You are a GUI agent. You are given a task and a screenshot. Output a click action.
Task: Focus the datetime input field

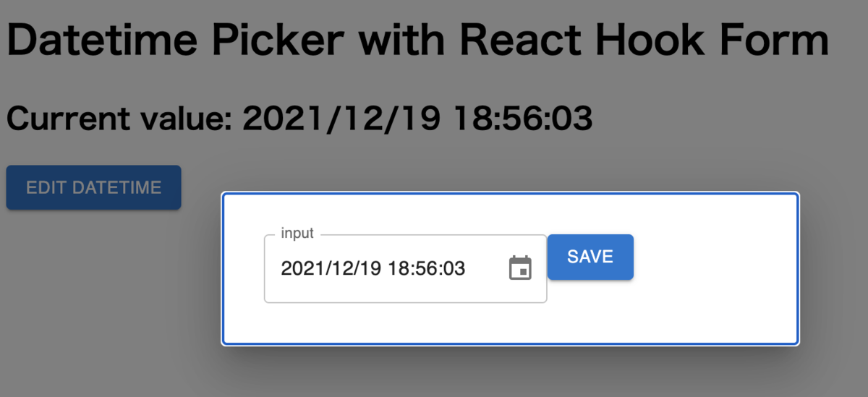(x=405, y=268)
